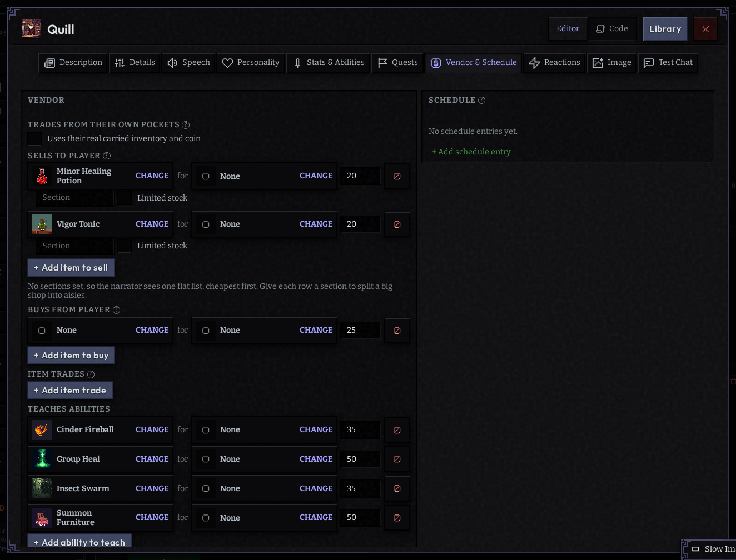The image size is (736, 560).
Task: Toggle Limited stock for Minor Healing Potion
Action: tap(125, 198)
